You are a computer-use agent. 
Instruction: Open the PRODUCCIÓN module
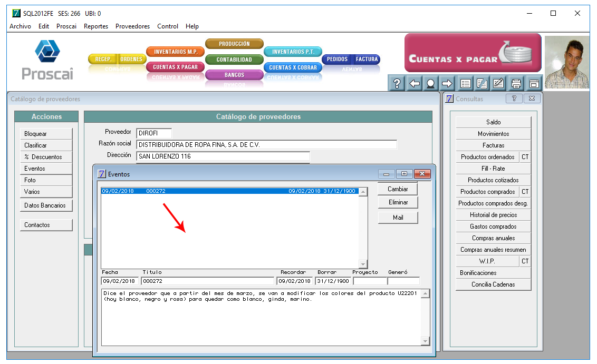click(234, 44)
